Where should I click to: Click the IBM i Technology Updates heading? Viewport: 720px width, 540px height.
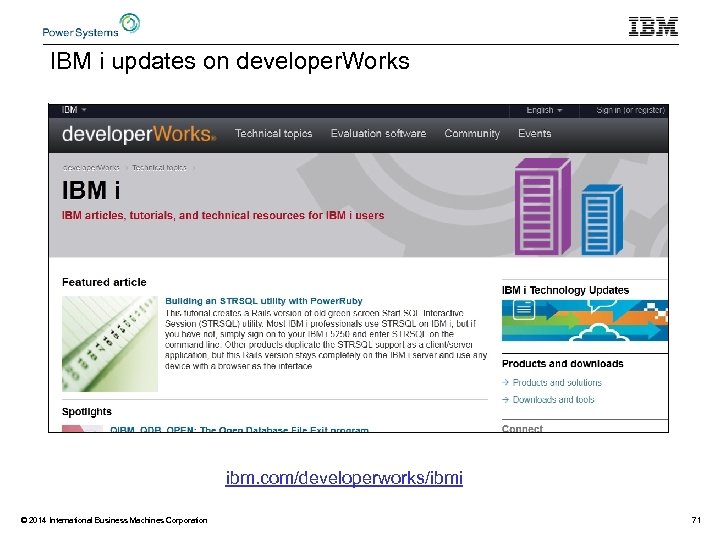click(x=565, y=290)
